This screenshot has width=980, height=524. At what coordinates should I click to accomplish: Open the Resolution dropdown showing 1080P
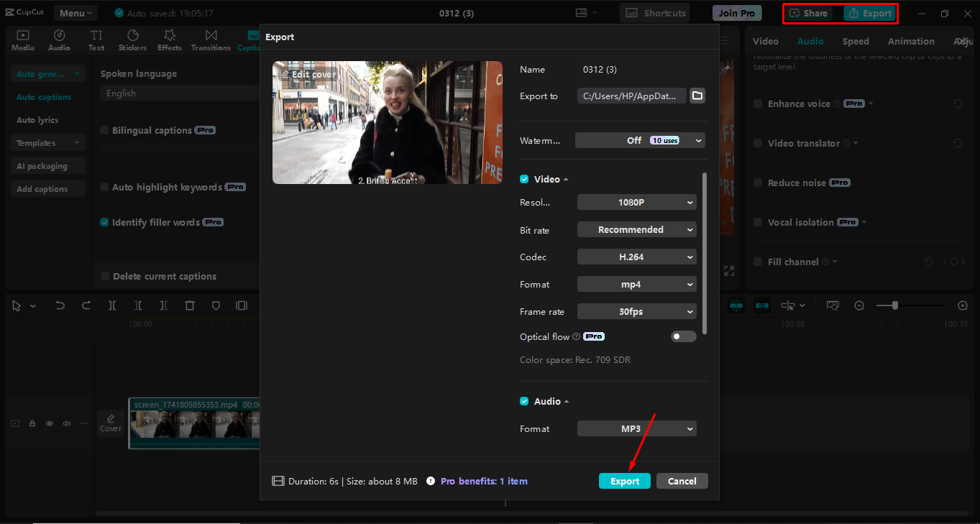pyautogui.click(x=636, y=202)
